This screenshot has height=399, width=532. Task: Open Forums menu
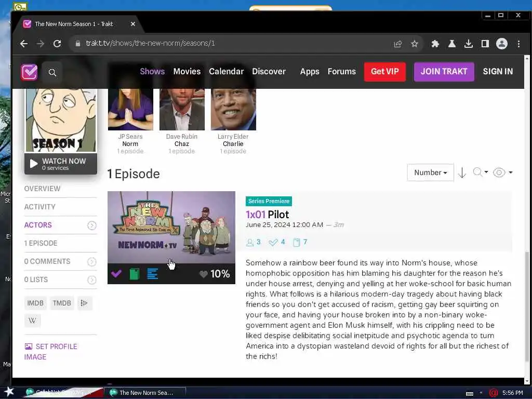[342, 72]
